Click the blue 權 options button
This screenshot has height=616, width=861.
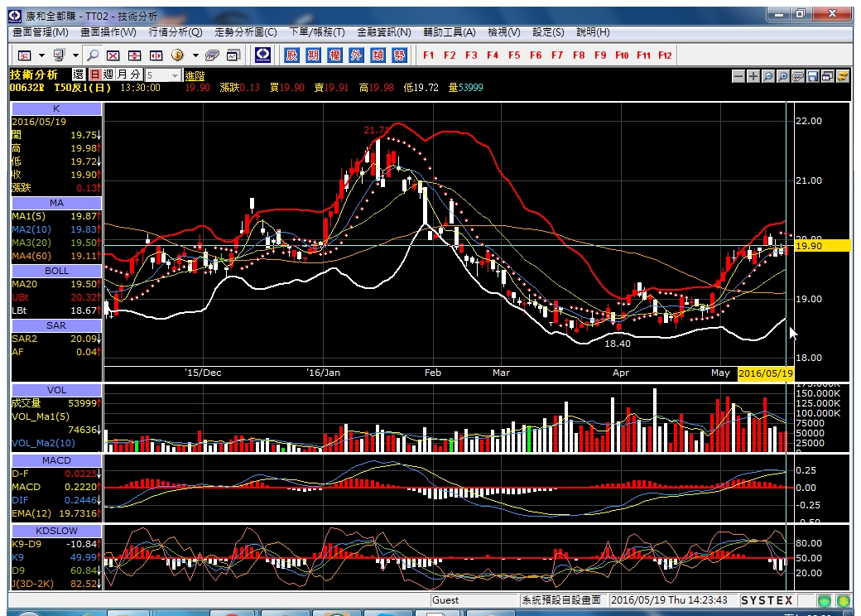334,55
